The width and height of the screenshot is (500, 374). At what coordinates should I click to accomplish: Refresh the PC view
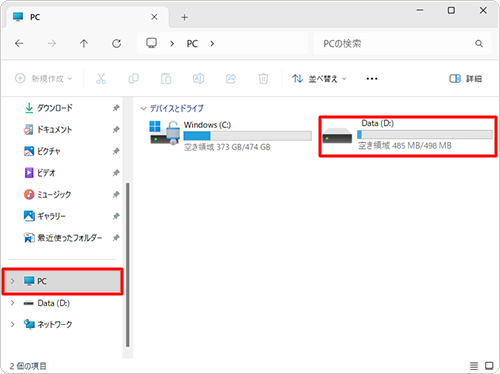(x=116, y=43)
